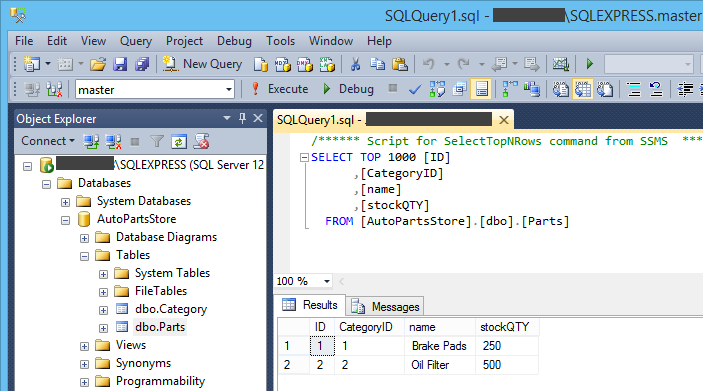Switch output to Results to File
Image resolution: width=703 pixels, height=391 pixels.
click(605, 89)
